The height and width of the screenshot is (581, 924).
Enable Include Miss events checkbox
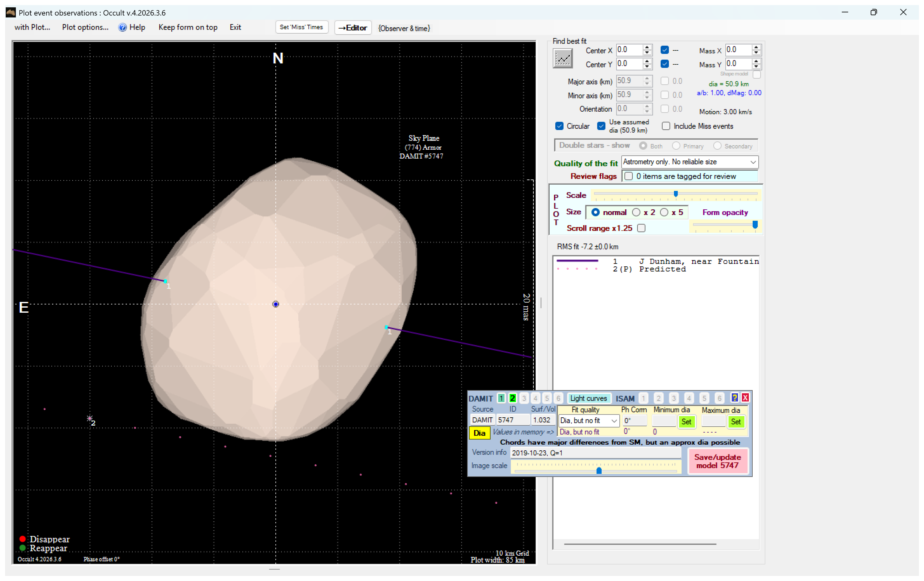(666, 126)
